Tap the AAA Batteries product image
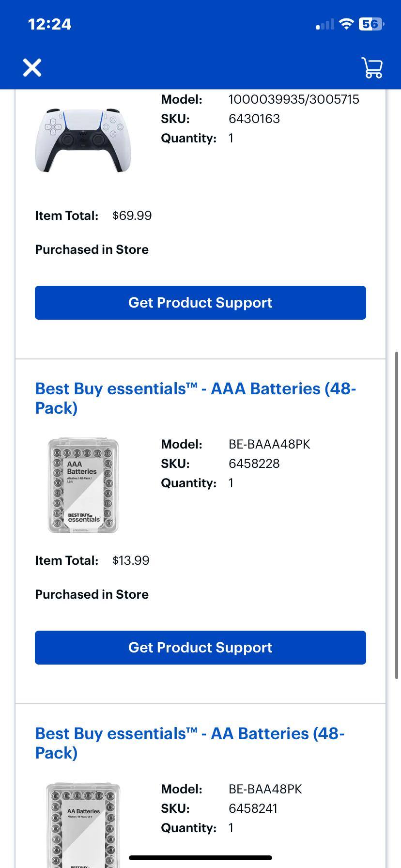Viewport: 401px width, 868px height. coord(82,484)
